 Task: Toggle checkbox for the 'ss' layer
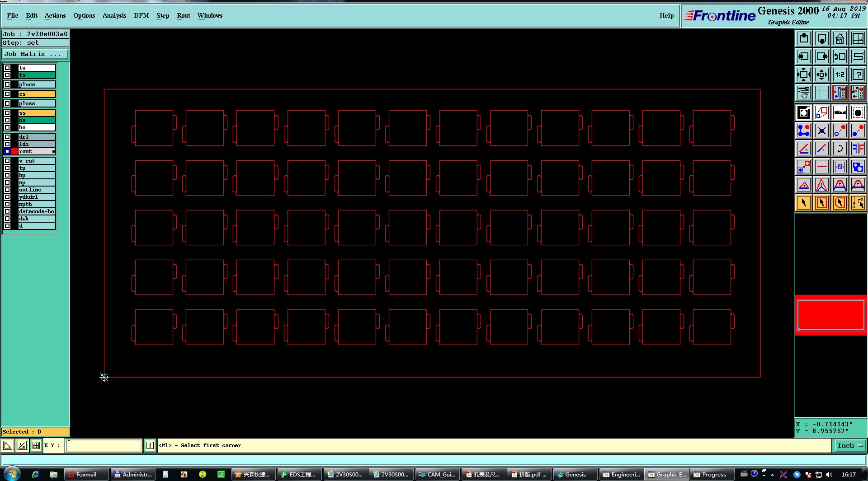(7, 113)
